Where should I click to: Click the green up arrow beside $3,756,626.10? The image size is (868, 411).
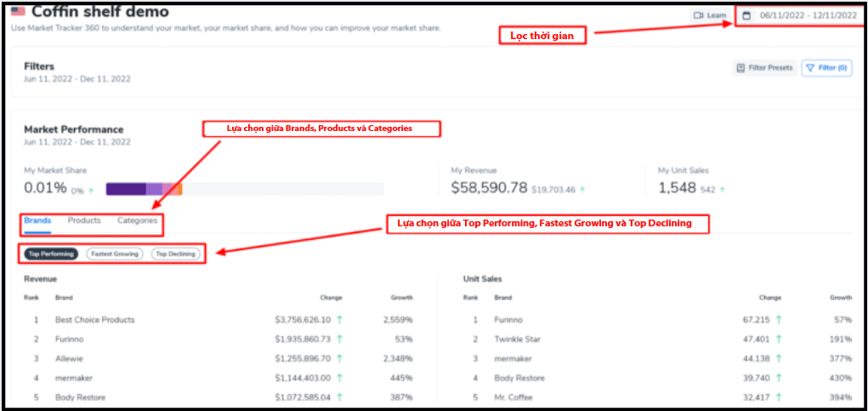(339, 320)
